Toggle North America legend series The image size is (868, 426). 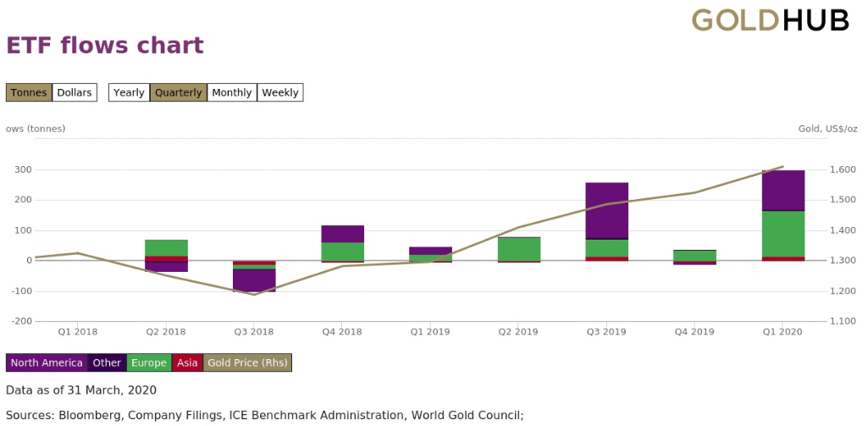[x=47, y=362]
